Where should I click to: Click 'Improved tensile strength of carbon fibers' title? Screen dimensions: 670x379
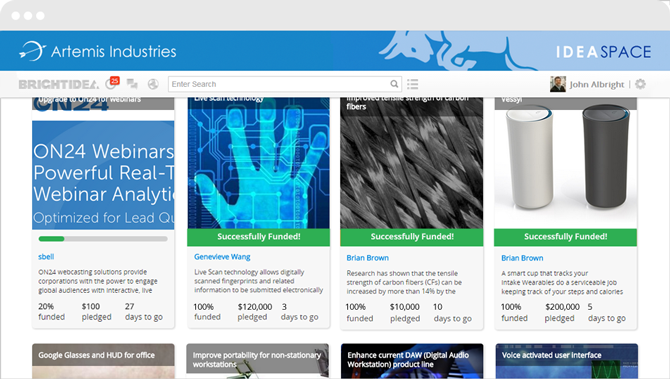[x=407, y=103]
